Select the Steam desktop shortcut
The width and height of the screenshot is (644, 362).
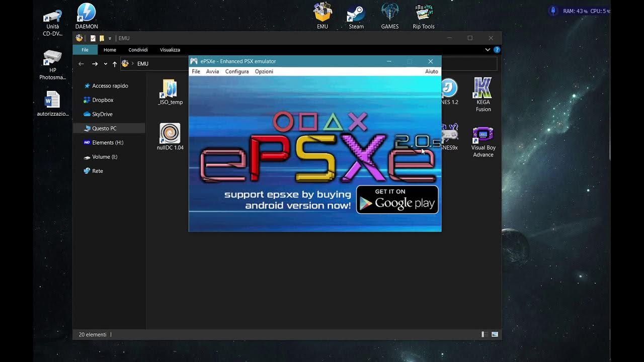pos(356,16)
